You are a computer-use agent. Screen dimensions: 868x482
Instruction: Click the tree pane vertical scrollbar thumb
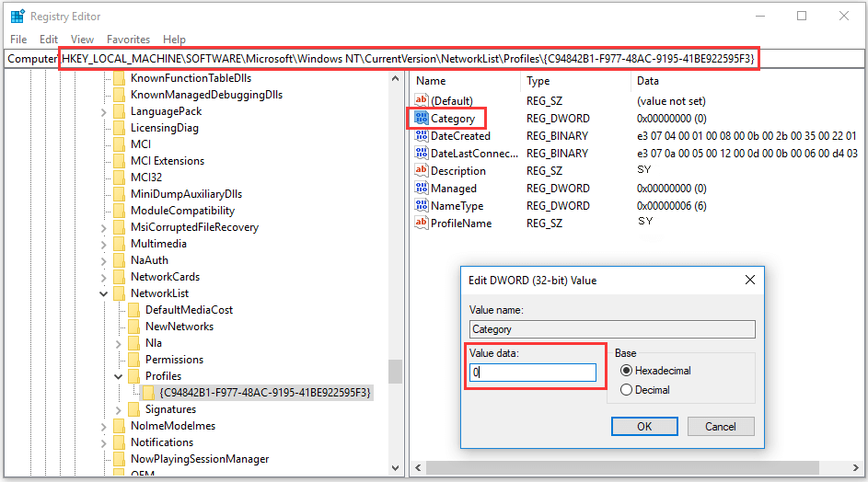(395, 372)
